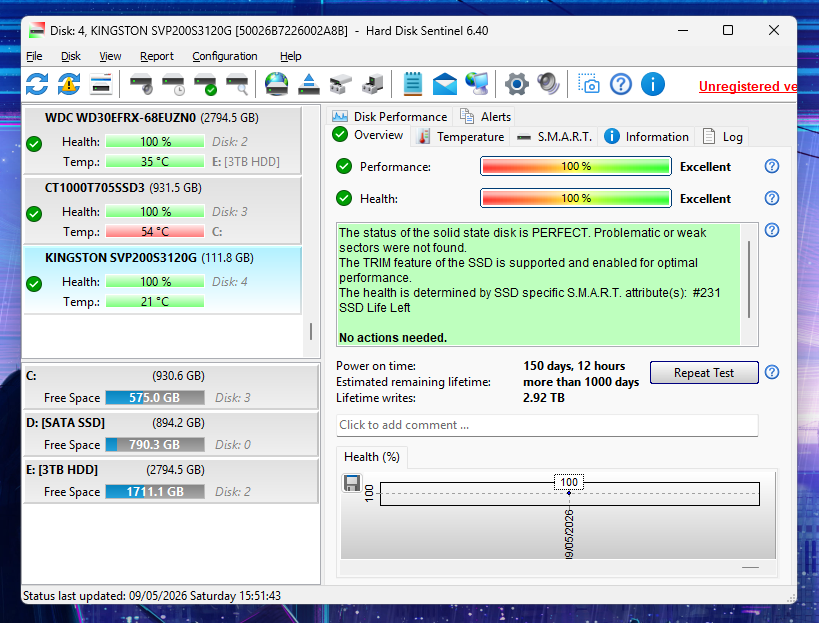Click the first of the two drawer cabinet icons
The height and width of the screenshot is (623, 819).
pyautogui.click(x=341, y=84)
